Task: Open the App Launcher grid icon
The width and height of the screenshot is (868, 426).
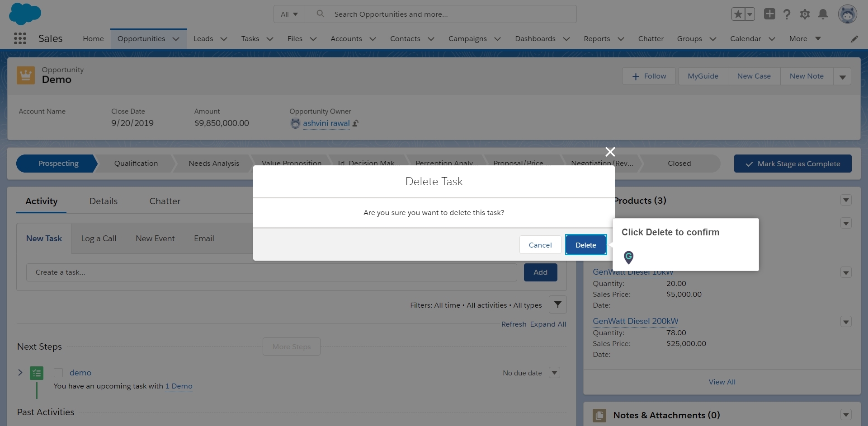Action: coord(20,38)
